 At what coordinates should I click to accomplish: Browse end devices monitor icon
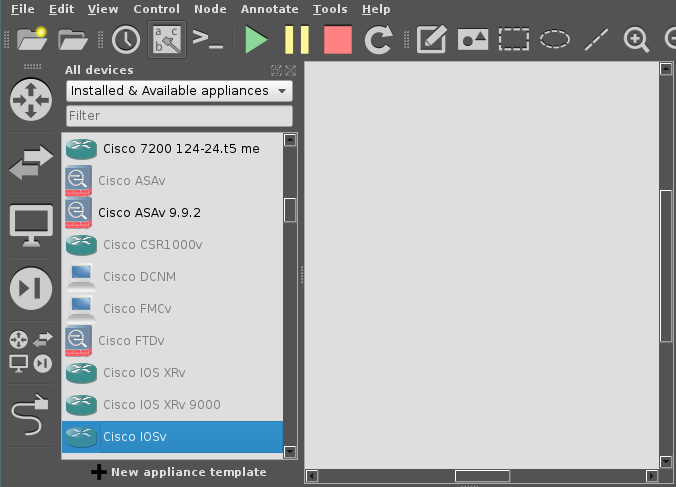pyautogui.click(x=31, y=225)
